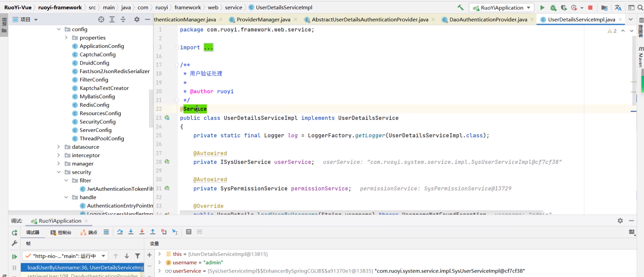The width and height of the screenshot is (644, 277).
Task: Expand the username variable node
Action: point(160,262)
